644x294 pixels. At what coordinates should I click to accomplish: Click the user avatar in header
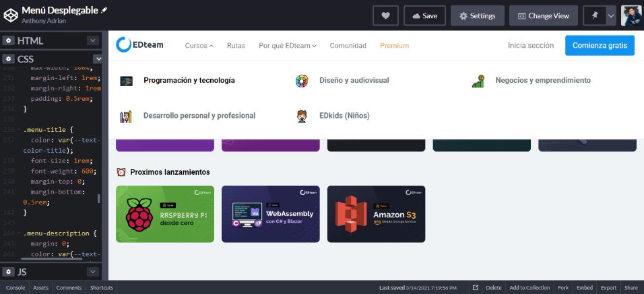(631, 15)
